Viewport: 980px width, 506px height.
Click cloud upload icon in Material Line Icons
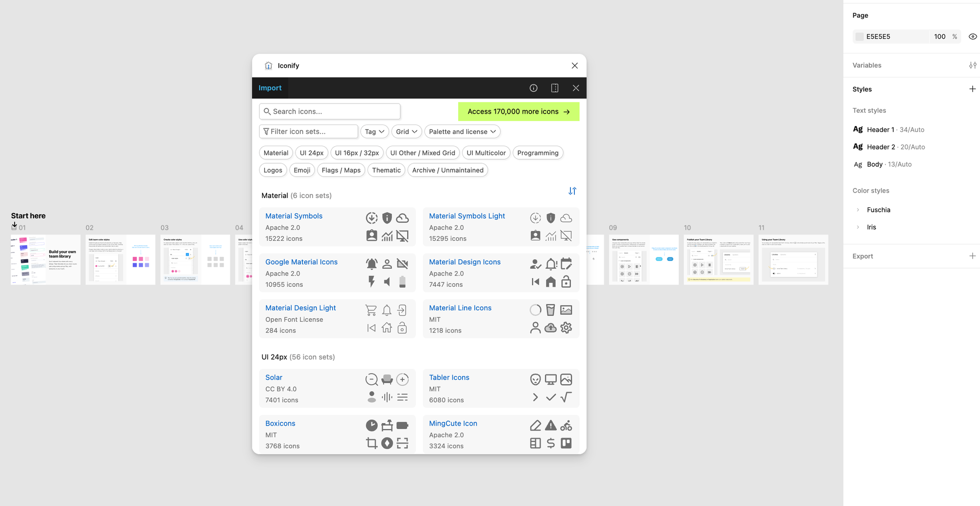(551, 328)
